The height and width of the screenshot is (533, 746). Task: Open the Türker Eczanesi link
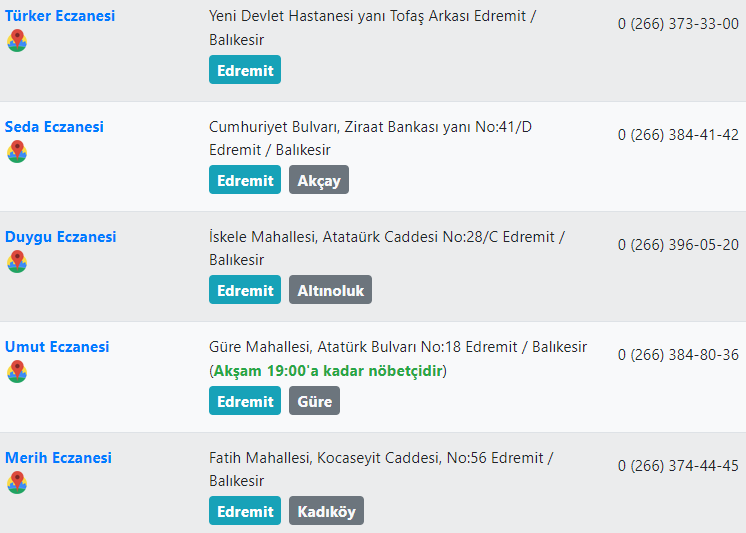point(60,16)
